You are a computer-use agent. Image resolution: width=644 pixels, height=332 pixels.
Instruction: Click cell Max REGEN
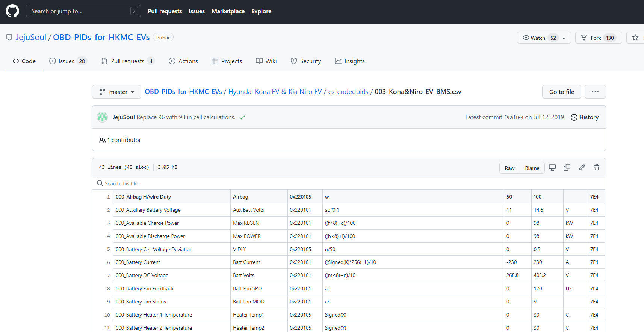259,223
